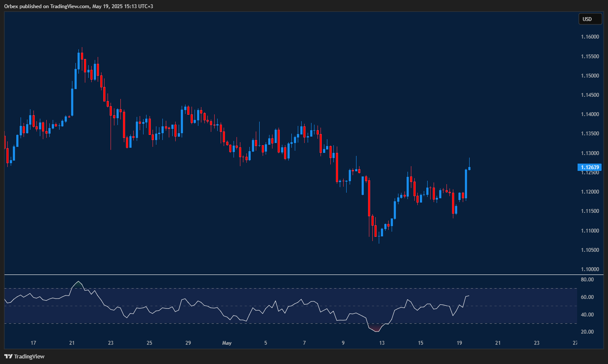Click the TradingView logo at bottom left
The image size is (608, 364).
pos(24,356)
